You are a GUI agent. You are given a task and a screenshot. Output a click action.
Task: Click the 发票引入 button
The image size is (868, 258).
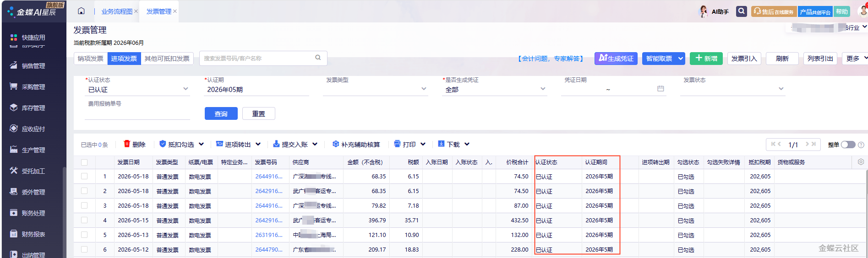[744, 59]
